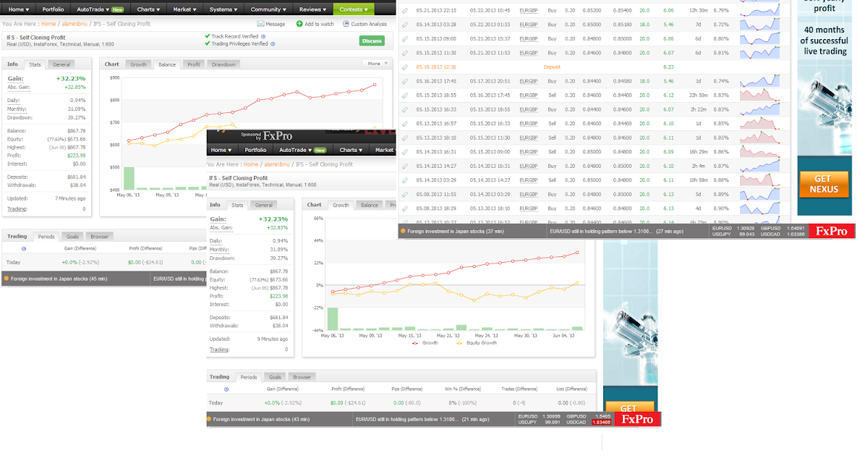Toggle the Equity Growth series in the chart legend
The height and width of the screenshot is (456, 868).
[x=477, y=342]
